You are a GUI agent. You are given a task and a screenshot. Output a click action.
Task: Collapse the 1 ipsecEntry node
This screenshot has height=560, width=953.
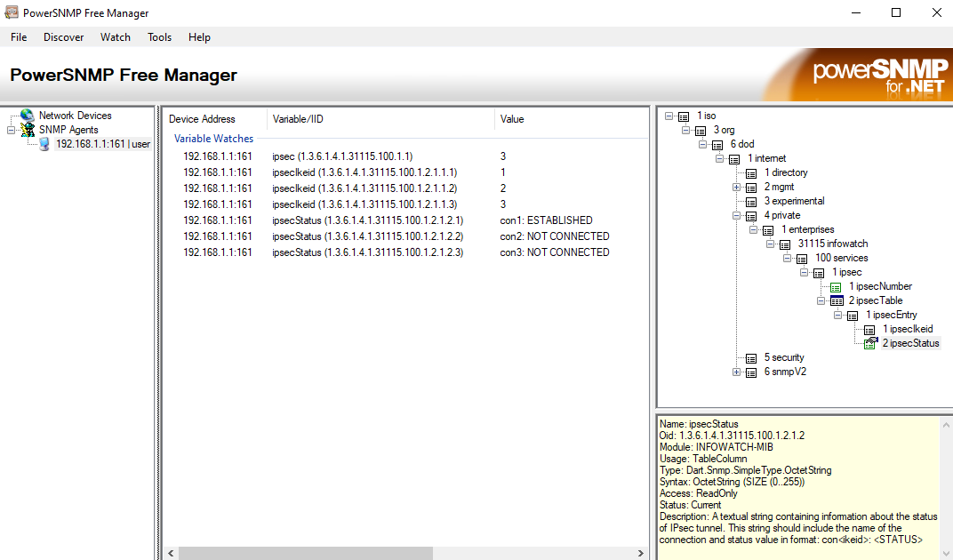(838, 315)
